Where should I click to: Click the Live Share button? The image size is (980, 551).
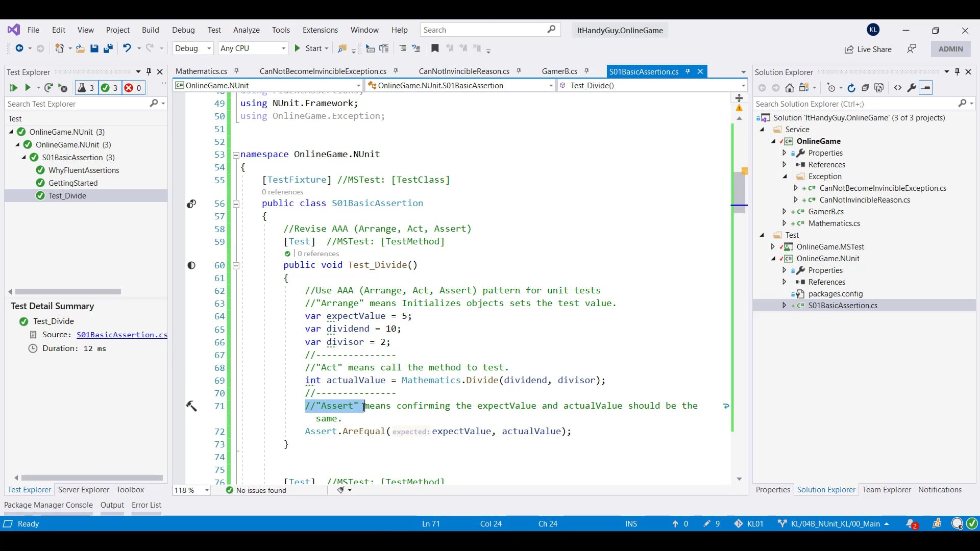pos(868,49)
